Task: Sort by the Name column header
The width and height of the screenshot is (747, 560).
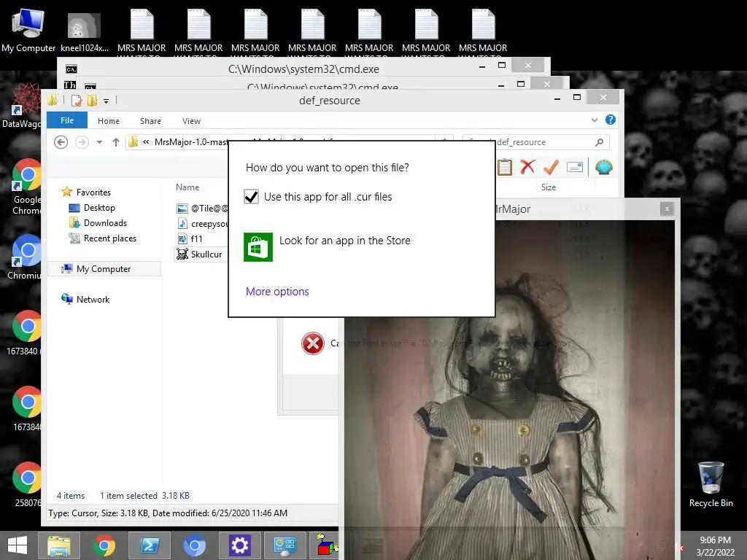Action: click(187, 187)
